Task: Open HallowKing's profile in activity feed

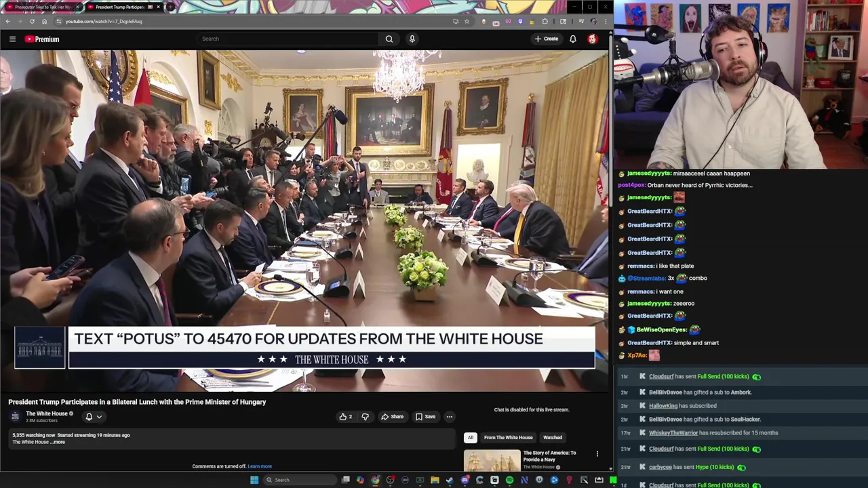Action: click(x=663, y=406)
